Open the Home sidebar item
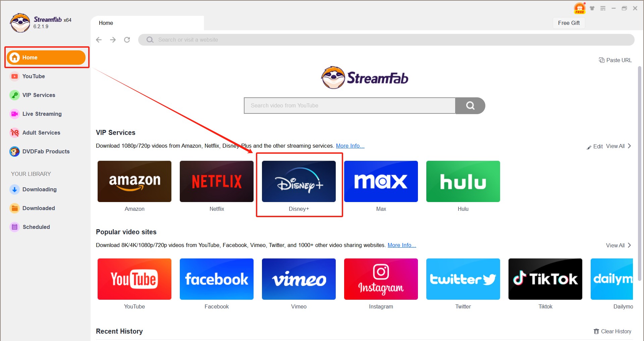This screenshot has height=341, width=644. (46, 57)
